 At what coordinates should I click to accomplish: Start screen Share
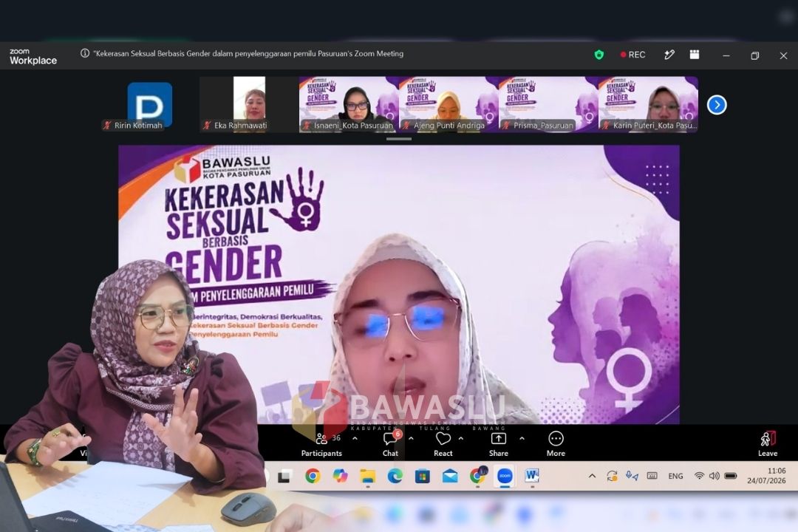(498, 444)
